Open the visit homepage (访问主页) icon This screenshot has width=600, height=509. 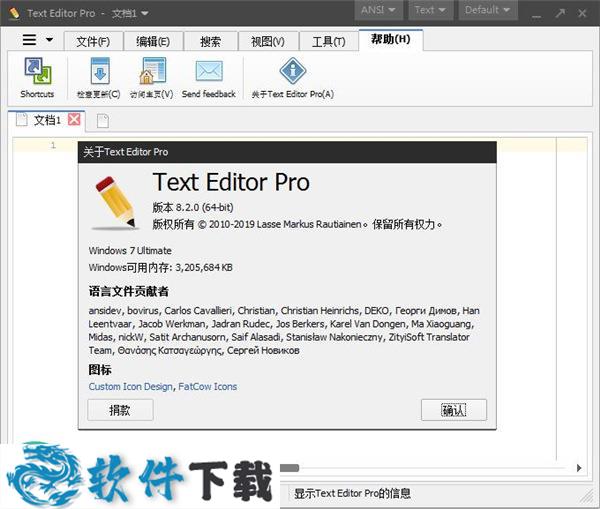(x=151, y=73)
